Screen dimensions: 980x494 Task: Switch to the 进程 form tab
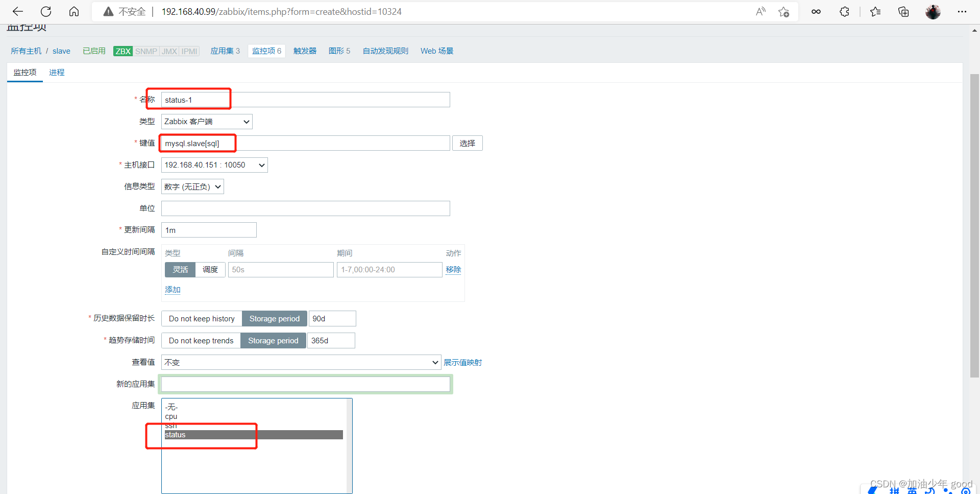(57, 72)
